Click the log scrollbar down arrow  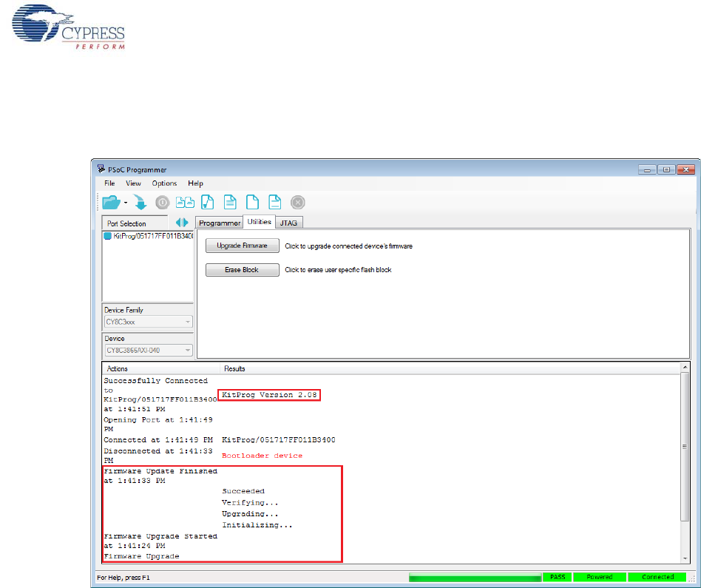click(x=685, y=558)
